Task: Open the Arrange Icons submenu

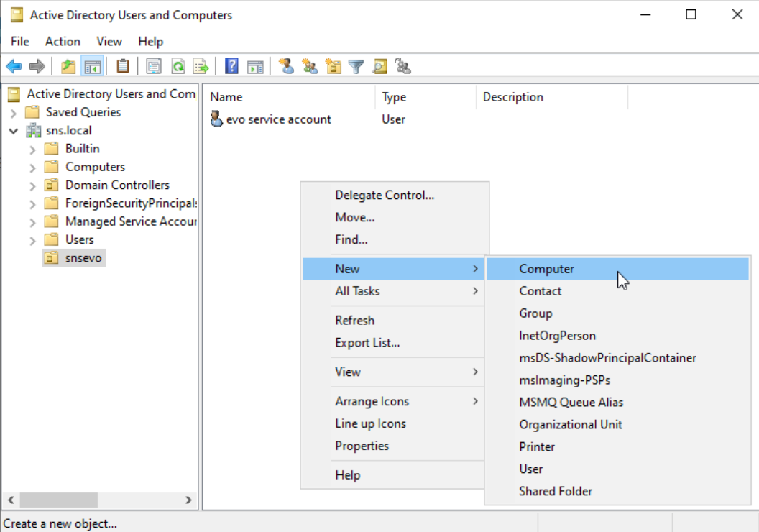Action: 393,401
